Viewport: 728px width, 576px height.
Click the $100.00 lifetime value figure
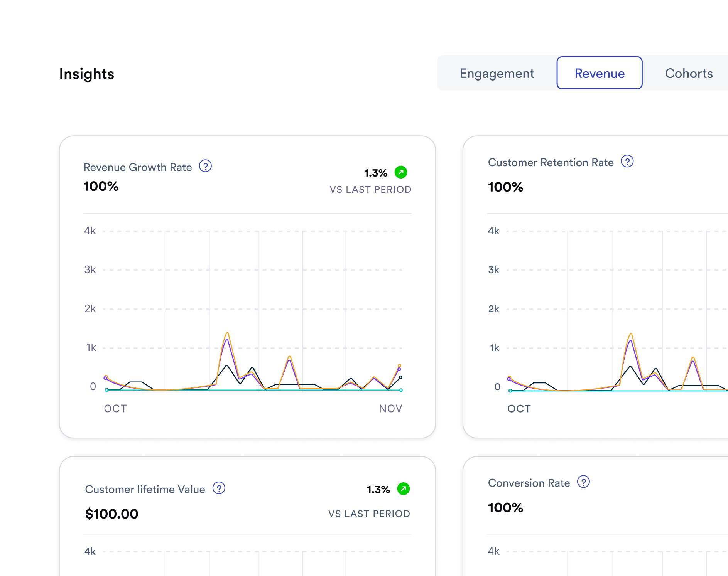(112, 514)
